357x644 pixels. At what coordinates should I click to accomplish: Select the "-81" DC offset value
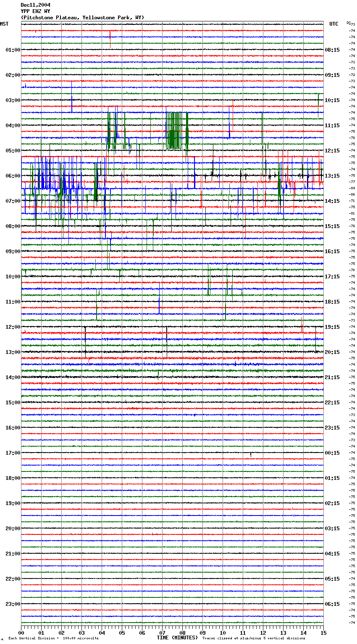[x=352, y=213]
